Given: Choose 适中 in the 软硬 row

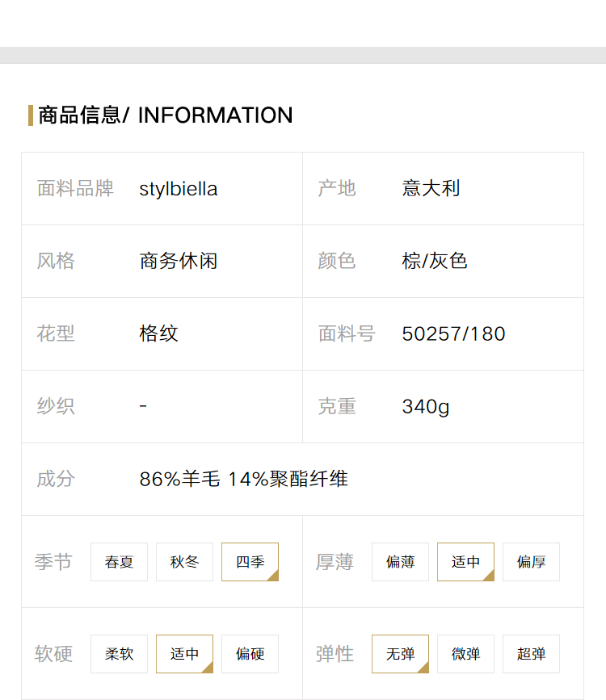Looking at the screenshot, I should [184, 653].
